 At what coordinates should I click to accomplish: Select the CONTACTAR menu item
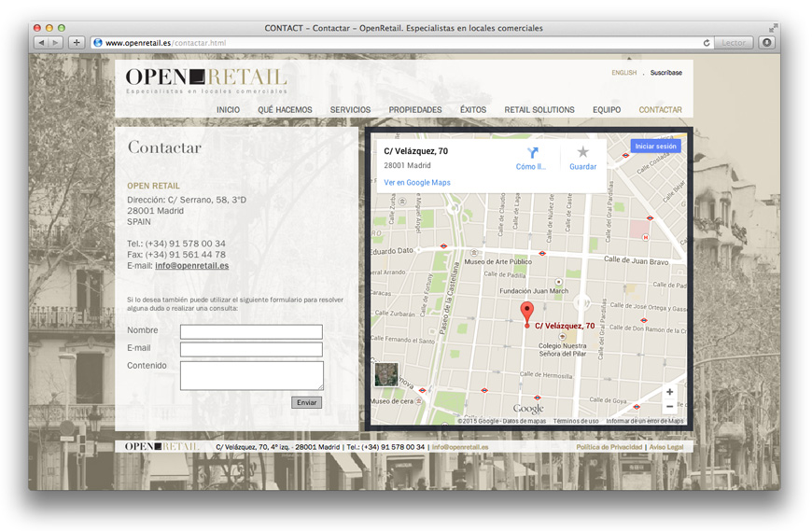660,110
